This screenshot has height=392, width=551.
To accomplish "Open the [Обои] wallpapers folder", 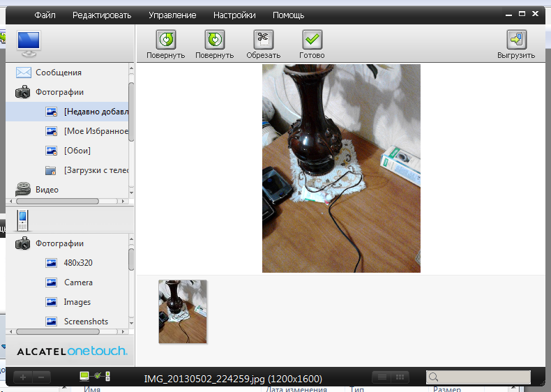I will coord(77,151).
